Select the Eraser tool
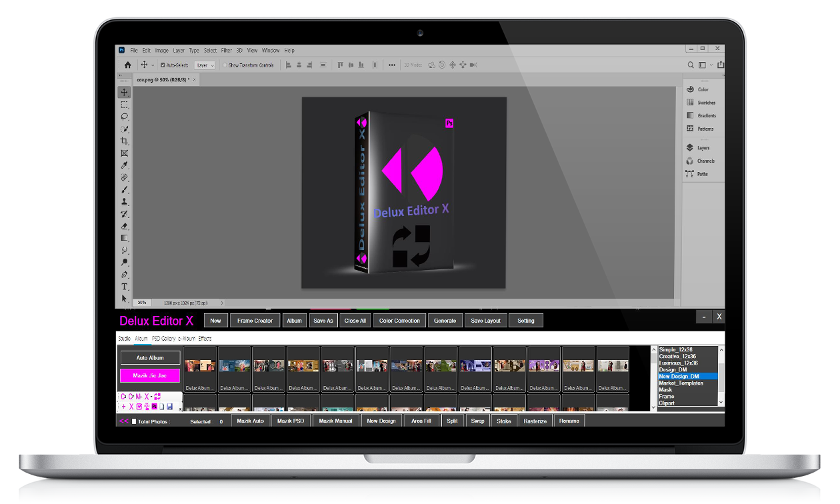The width and height of the screenshot is (840, 504). pos(125,226)
